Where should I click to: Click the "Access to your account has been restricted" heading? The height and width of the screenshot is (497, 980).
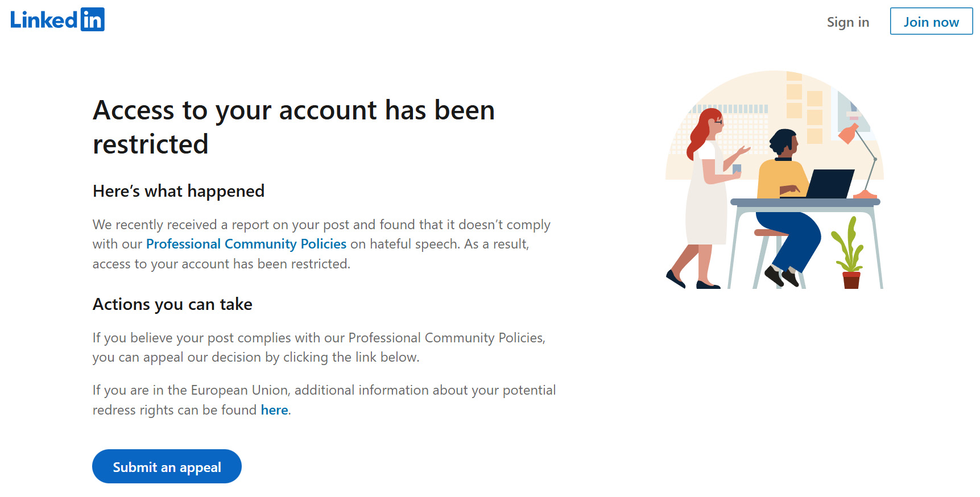click(x=293, y=127)
